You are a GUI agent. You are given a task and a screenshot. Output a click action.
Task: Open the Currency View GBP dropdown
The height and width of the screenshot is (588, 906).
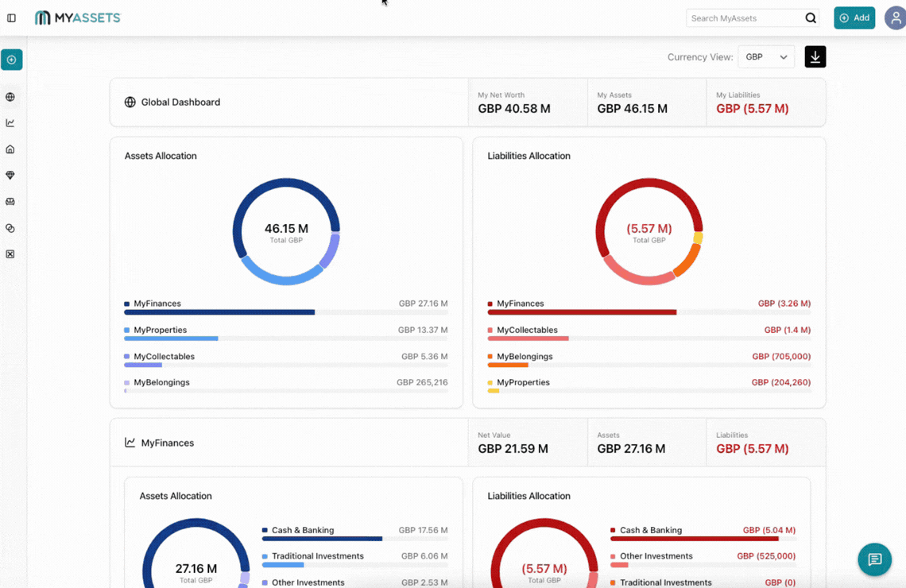(765, 56)
